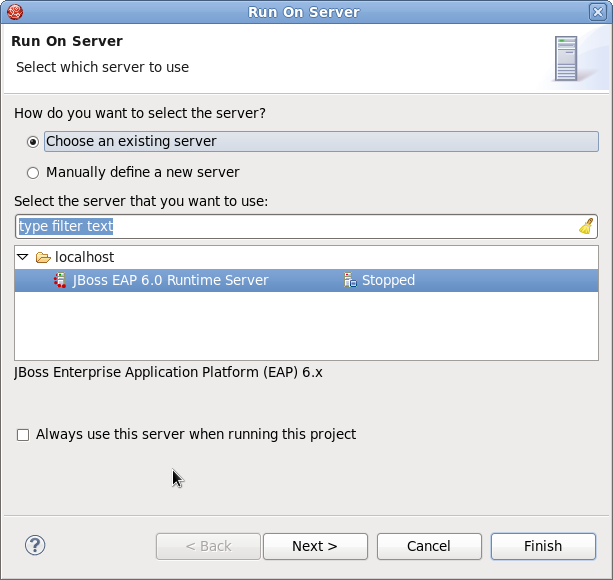Click the 'Stopped' server state text
The width and height of the screenshot is (613, 580).
388,281
